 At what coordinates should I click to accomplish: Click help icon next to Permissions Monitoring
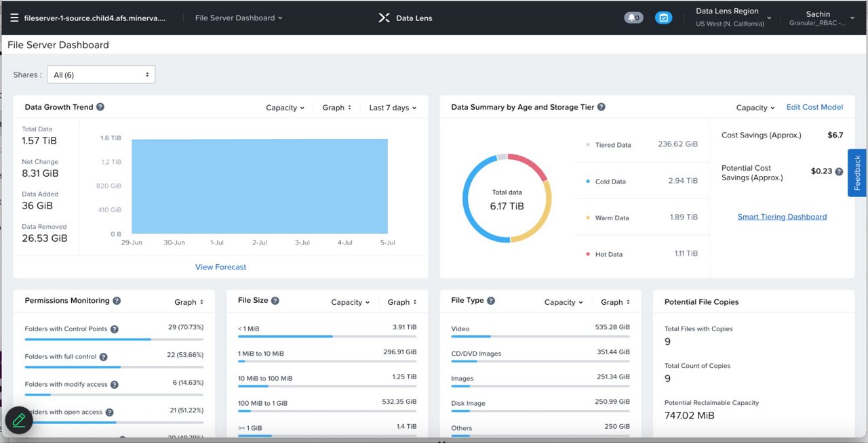[x=117, y=301]
